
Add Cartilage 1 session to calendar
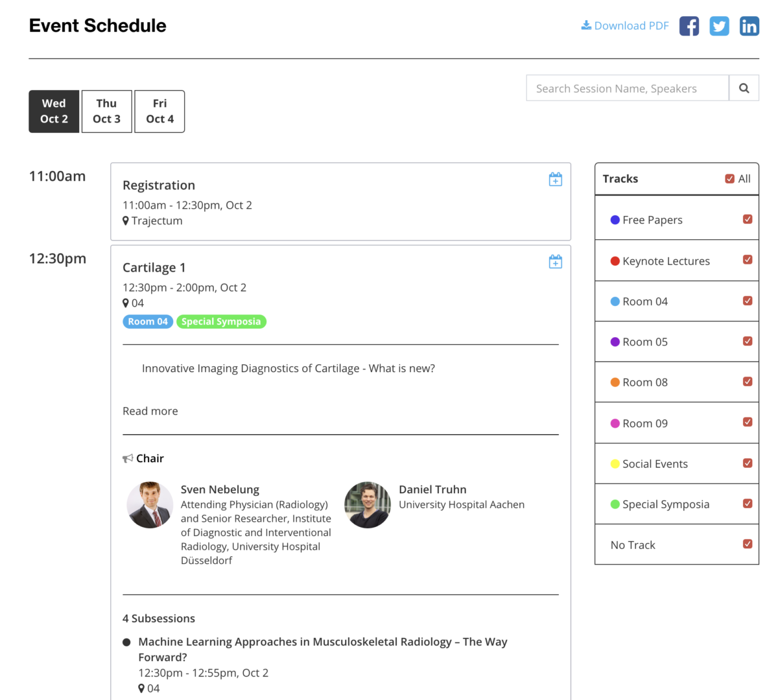[x=556, y=262]
